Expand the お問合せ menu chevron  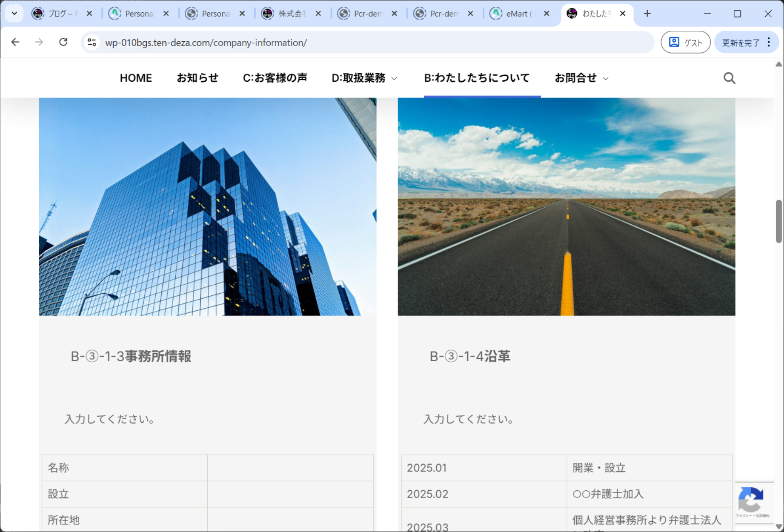[x=606, y=78]
